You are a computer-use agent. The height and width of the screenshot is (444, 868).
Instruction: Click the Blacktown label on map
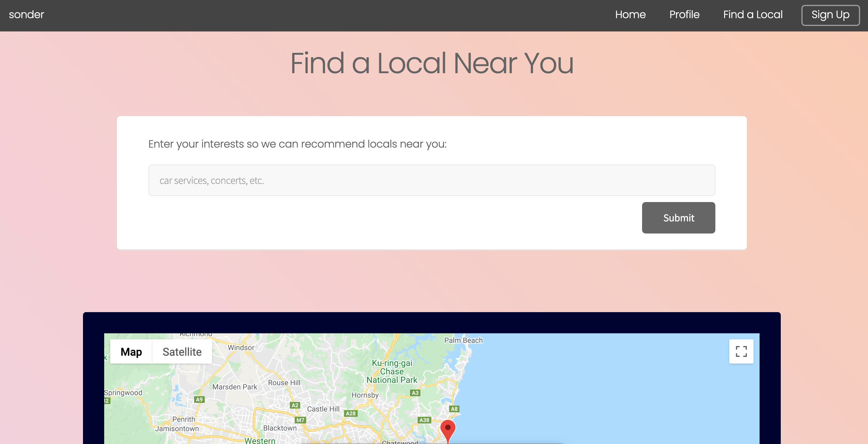pyautogui.click(x=280, y=428)
